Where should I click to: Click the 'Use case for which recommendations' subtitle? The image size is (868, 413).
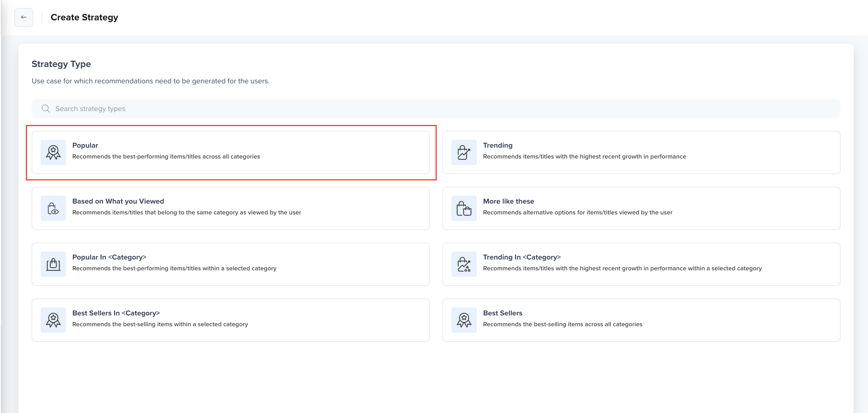point(151,81)
